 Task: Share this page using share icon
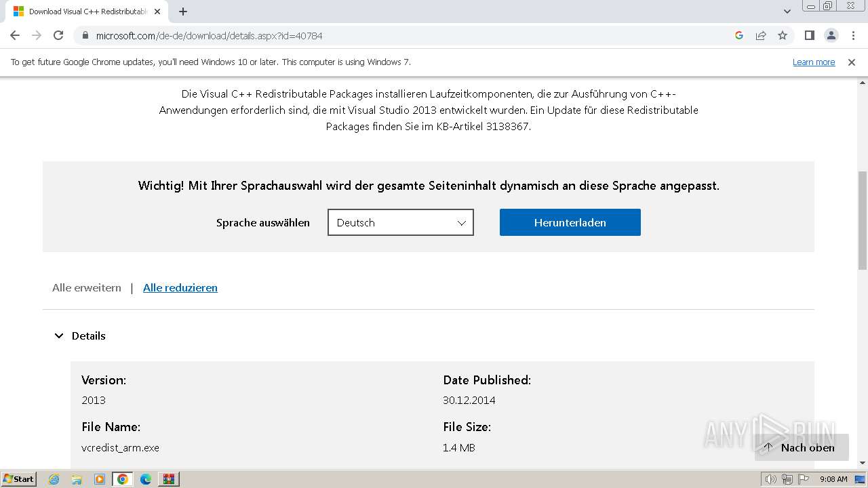point(761,35)
